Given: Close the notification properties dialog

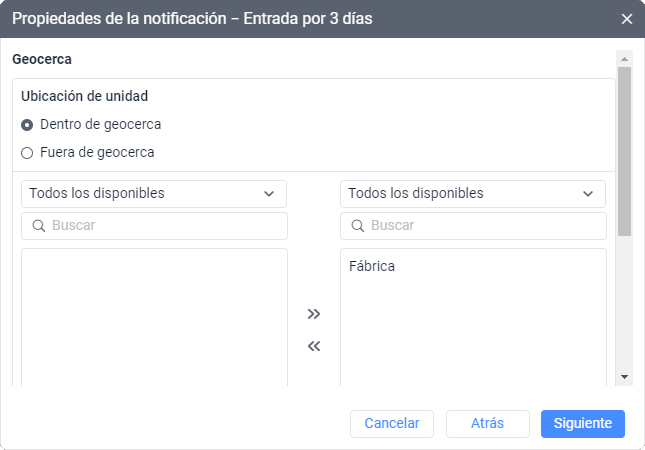Looking at the screenshot, I should pos(627,19).
